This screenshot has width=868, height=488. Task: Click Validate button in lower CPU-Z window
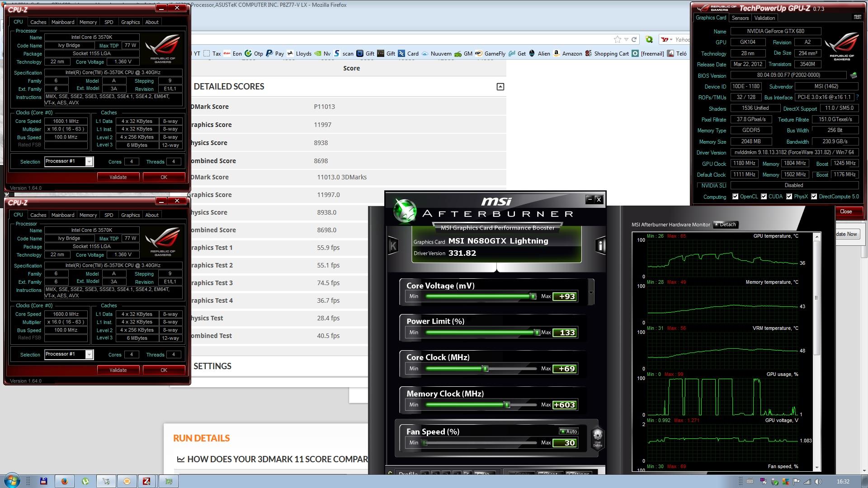(118, 370)
